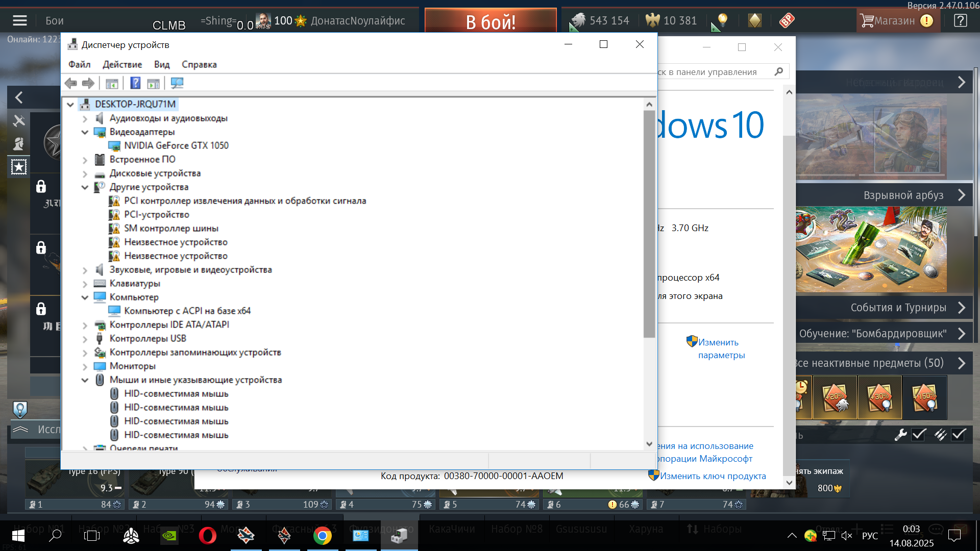Viewport: 980px width, 551px height.
Task: Open Opera browser from the taskbar
Action: [x=208, y=536]
